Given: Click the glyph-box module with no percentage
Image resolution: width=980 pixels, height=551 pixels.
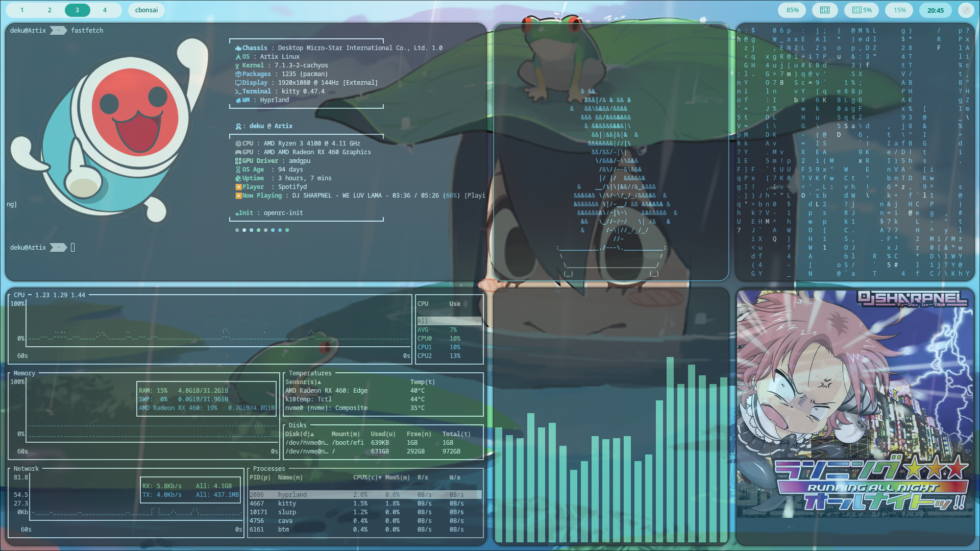Looking at the screenshot, I should (825, 10).
